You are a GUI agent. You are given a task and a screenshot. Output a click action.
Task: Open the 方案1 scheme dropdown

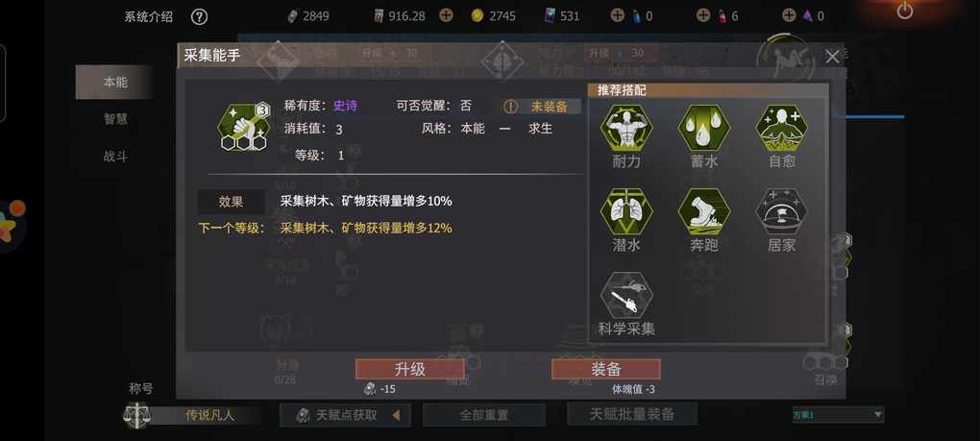point(838,415)
